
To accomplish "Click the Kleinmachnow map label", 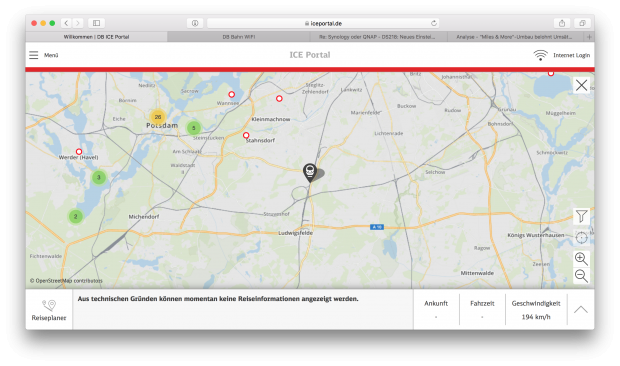I will [271, 119].
